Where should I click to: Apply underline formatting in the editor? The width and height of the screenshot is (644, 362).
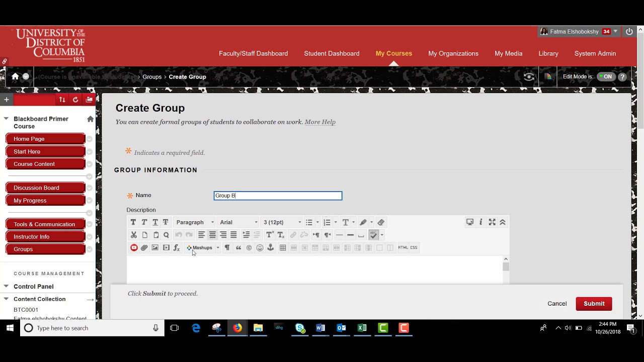pyautogui.click(x=155, y=222)
